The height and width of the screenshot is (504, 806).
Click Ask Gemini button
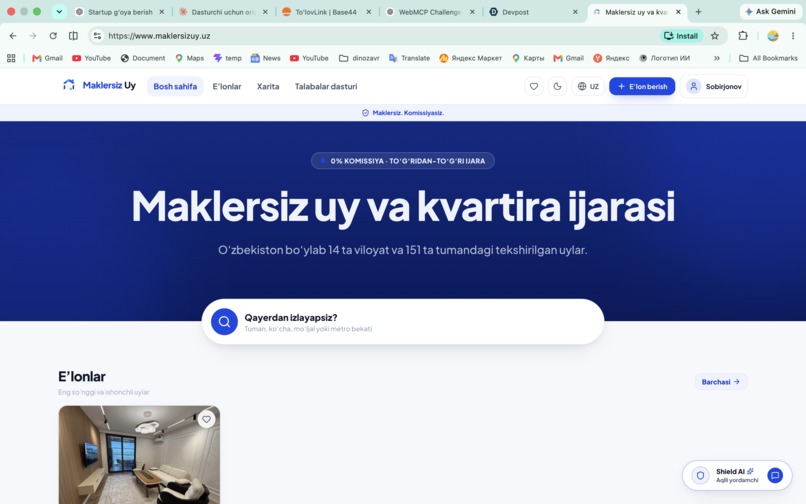click(770, 11)
